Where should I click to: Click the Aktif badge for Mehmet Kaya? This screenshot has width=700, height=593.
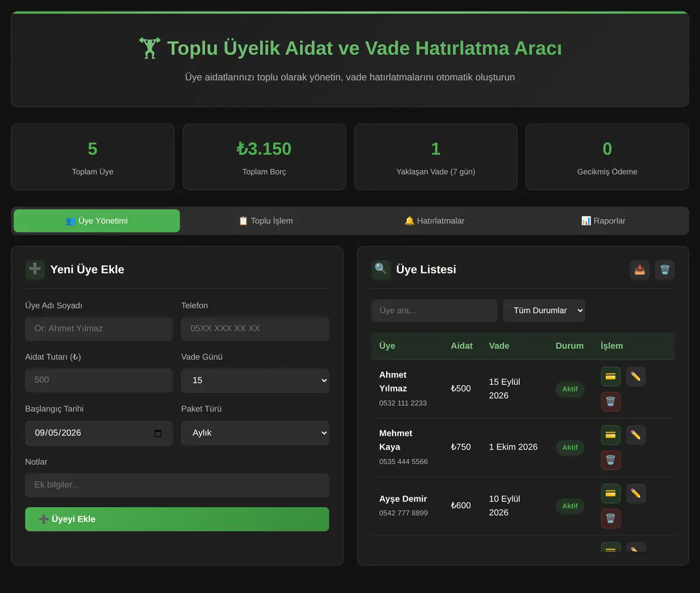pos(570,447)
